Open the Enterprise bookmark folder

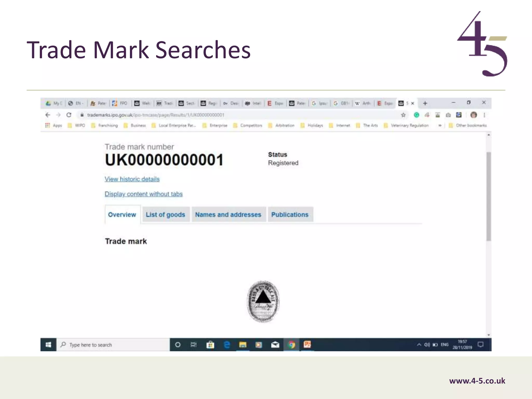(x=215, y=125)
